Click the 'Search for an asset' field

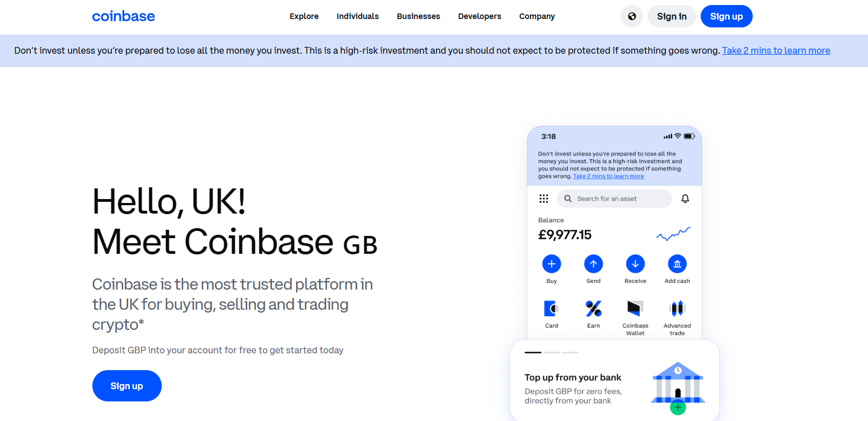[614, 198]
